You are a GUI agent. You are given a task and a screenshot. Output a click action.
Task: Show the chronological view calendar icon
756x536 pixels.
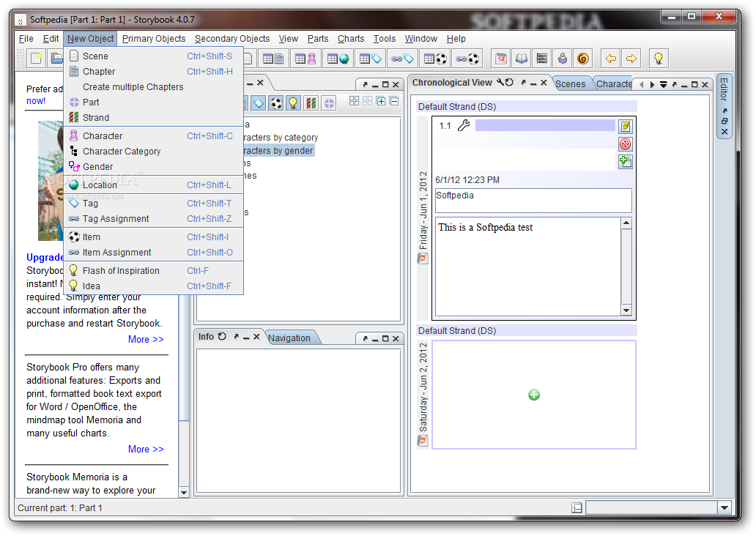pos(501,59)
